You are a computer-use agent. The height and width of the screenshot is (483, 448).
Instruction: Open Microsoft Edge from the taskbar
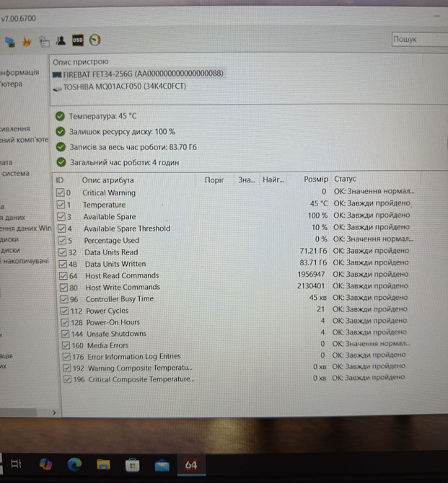(x=75, y=464)
